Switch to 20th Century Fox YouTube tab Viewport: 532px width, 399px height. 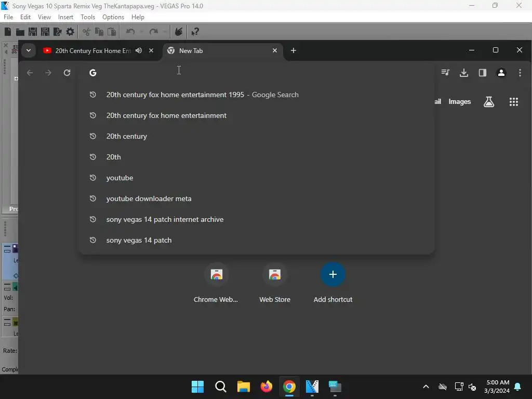92,50
